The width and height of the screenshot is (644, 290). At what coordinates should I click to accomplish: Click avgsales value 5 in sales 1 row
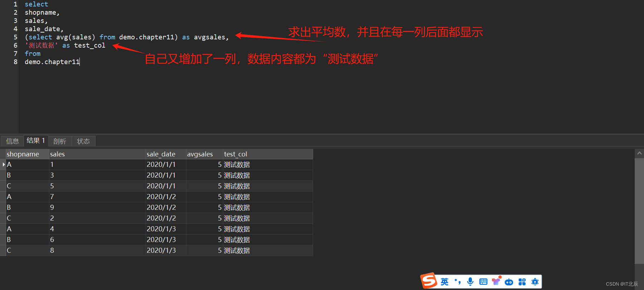(205, 164)
